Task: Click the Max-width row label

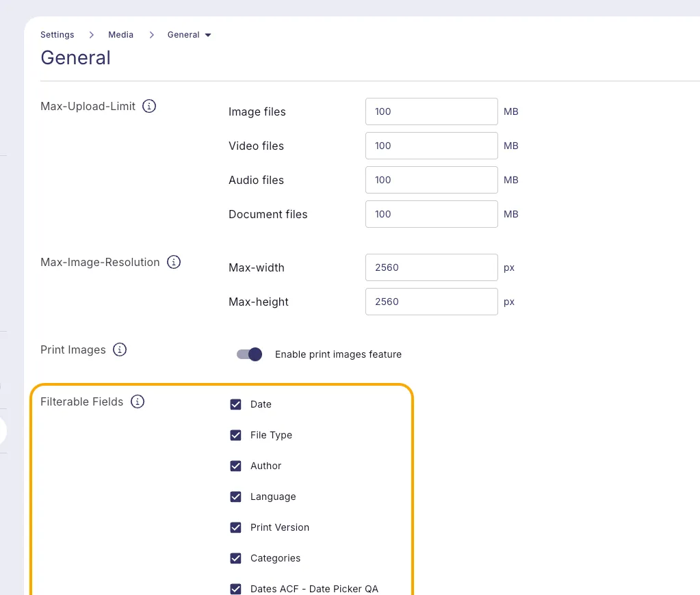Action: click(x=256, y=267)
